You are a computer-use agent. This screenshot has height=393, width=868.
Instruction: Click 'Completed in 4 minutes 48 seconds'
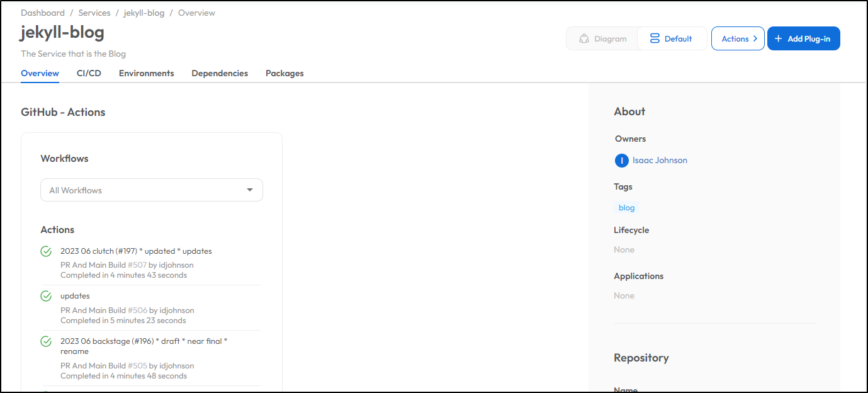(x=123, y=376)
